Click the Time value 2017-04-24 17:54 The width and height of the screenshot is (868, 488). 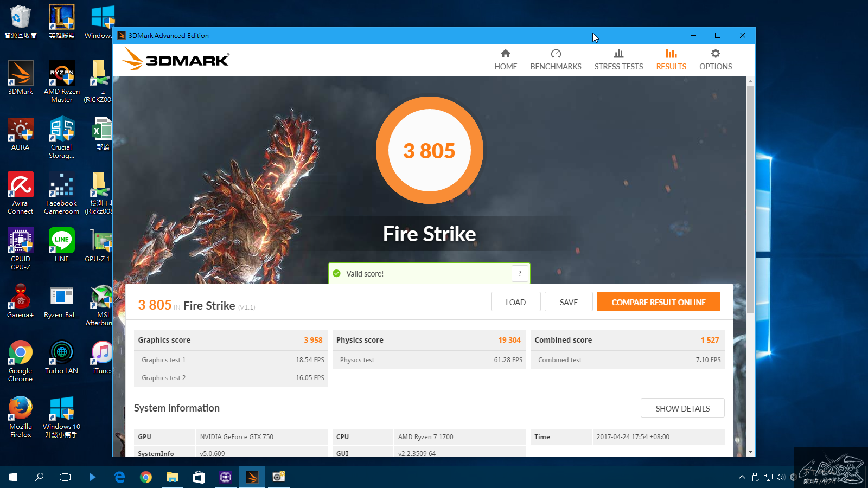tap(659, 436)
